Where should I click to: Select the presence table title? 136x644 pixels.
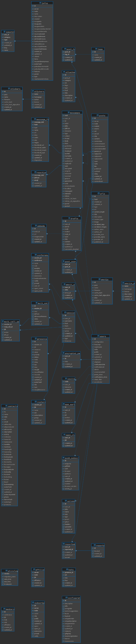pyautogui.click(x=42, y=339)
